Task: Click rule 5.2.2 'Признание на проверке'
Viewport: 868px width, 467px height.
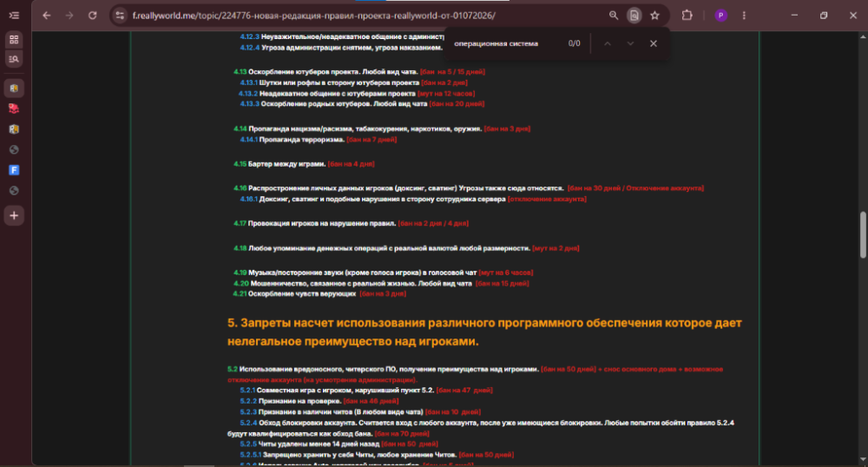Action: (x=319, y=401)
